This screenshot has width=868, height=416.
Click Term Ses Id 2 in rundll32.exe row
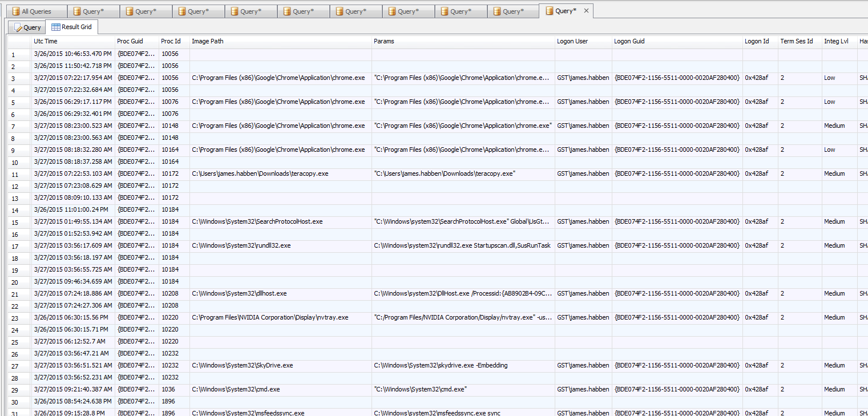pos(800,245)
